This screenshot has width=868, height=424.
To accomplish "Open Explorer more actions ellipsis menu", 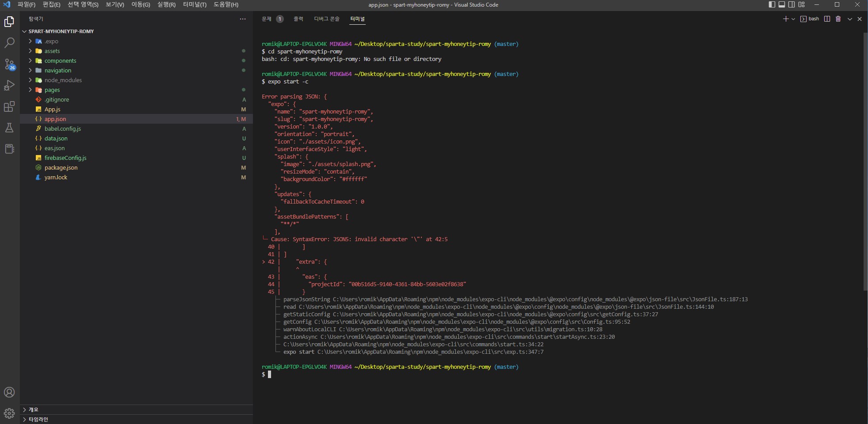I will point(243,19).
